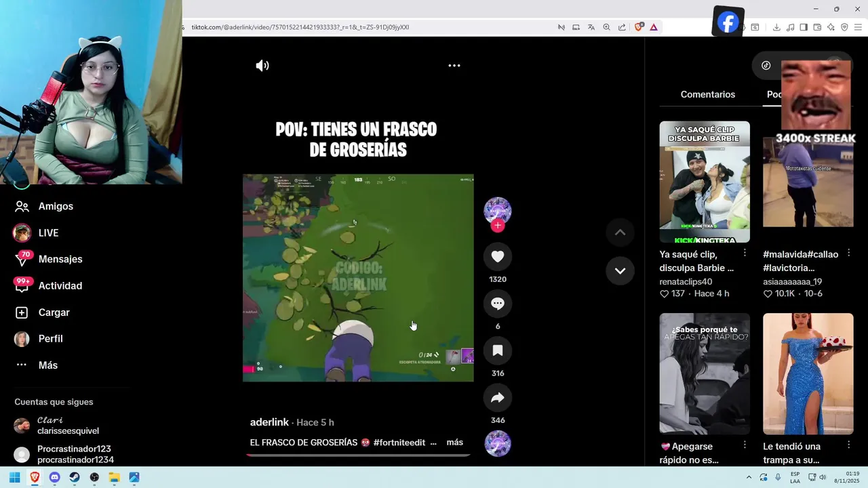Viewport: 868px width, 488px height.
Task: Open Steam from the taskbar
Action: coord(75,477)
